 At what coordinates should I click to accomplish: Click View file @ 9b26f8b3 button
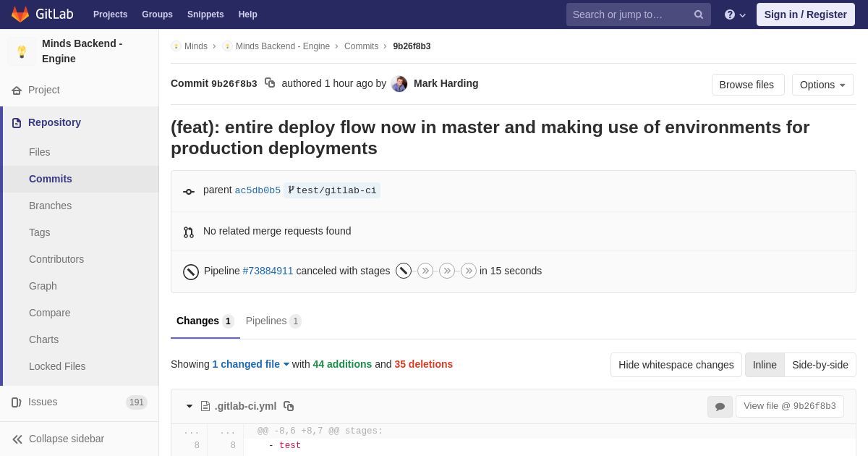click(790, 406)
